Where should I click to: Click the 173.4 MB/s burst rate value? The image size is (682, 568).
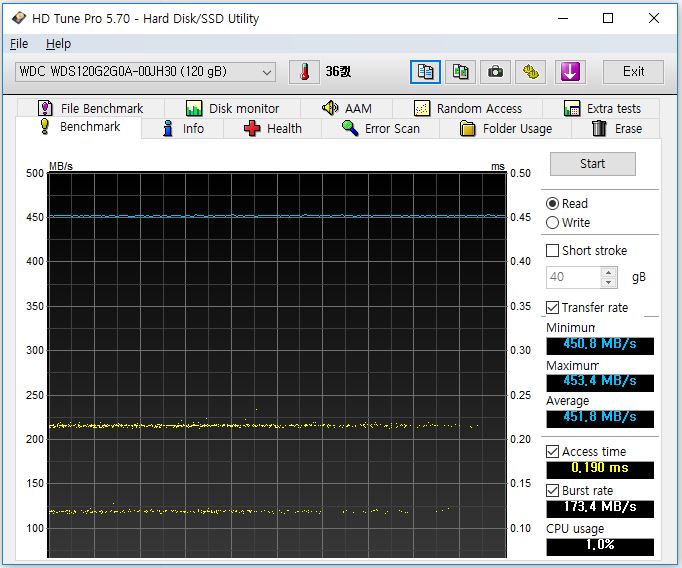[600, 508]
